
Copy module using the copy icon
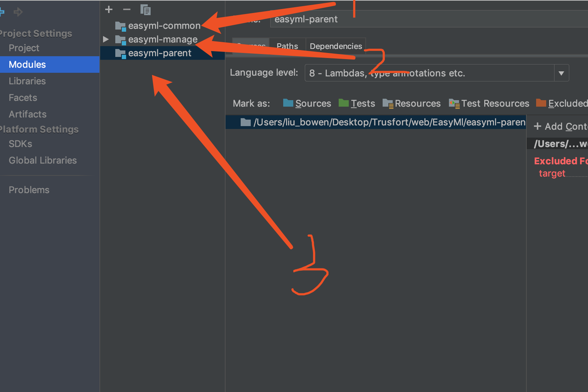145,10
